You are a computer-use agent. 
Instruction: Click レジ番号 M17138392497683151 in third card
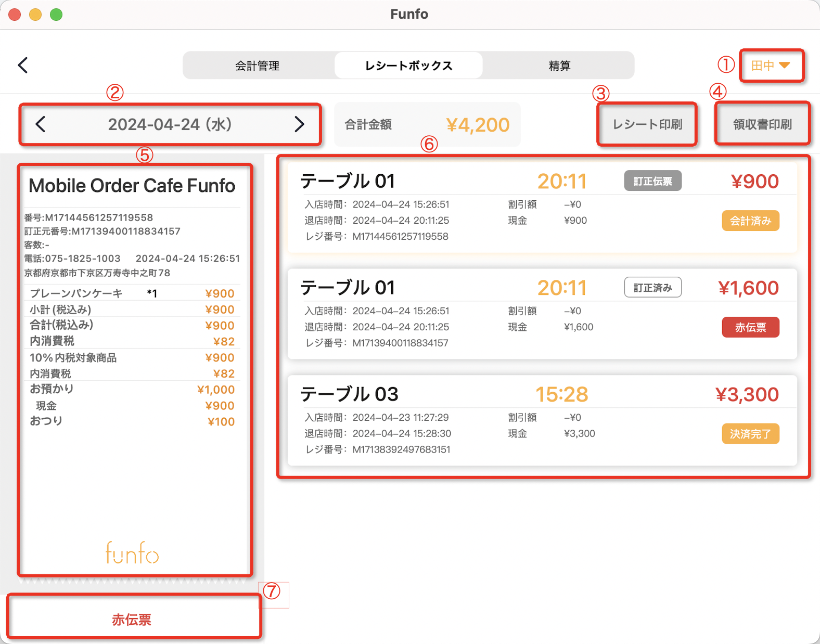378,449
